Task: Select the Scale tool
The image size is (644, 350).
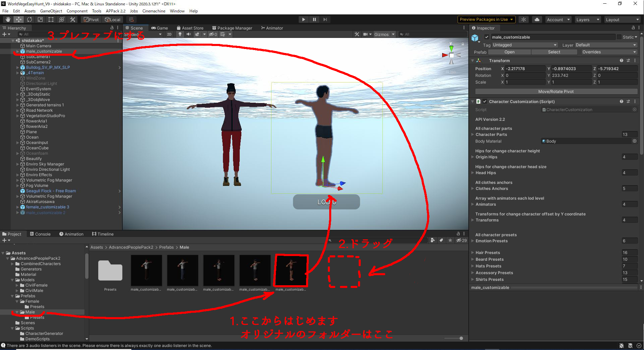Action: [x=40, y=19]
